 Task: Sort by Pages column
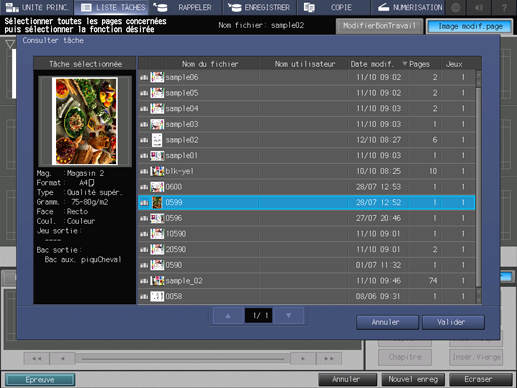419,64
